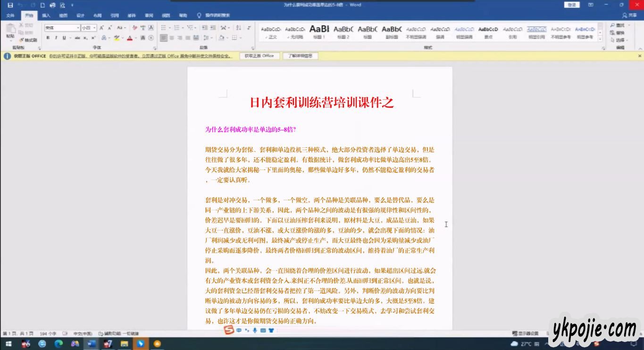Image resolution: width=644 pixels, height=350 pixels.
Task: Click the text highlight color pen icon
Action: [117, 38]
